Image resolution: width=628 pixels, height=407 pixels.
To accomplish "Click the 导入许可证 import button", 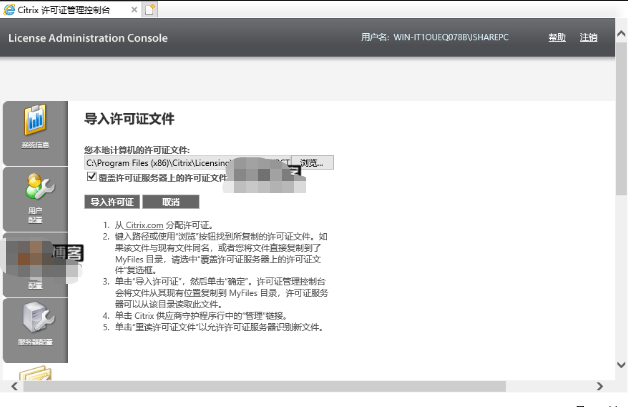I will click(x=112, y=202).
